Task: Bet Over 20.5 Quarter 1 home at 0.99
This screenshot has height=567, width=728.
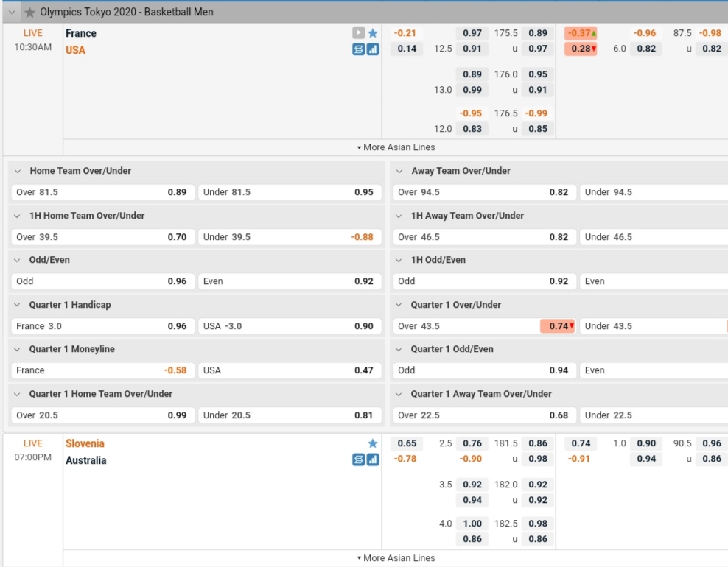Action: pos(102,415)
